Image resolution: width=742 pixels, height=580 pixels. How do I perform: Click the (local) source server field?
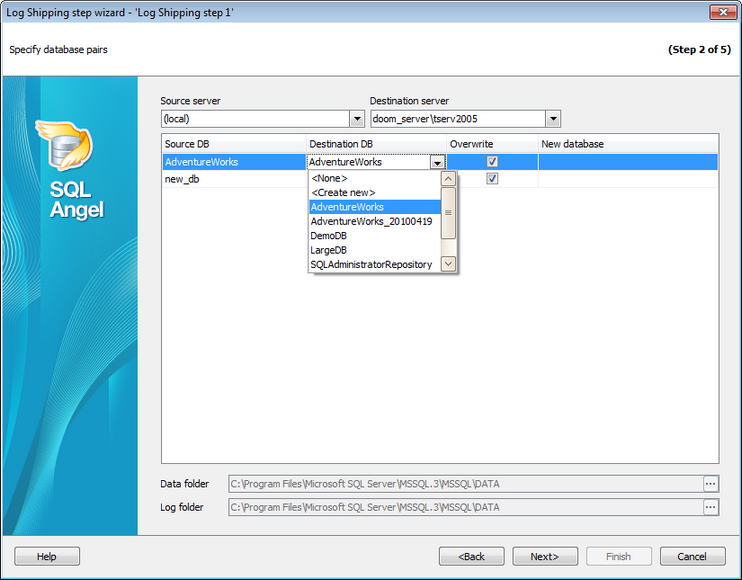pyautogui.click(x=256, y=119)
